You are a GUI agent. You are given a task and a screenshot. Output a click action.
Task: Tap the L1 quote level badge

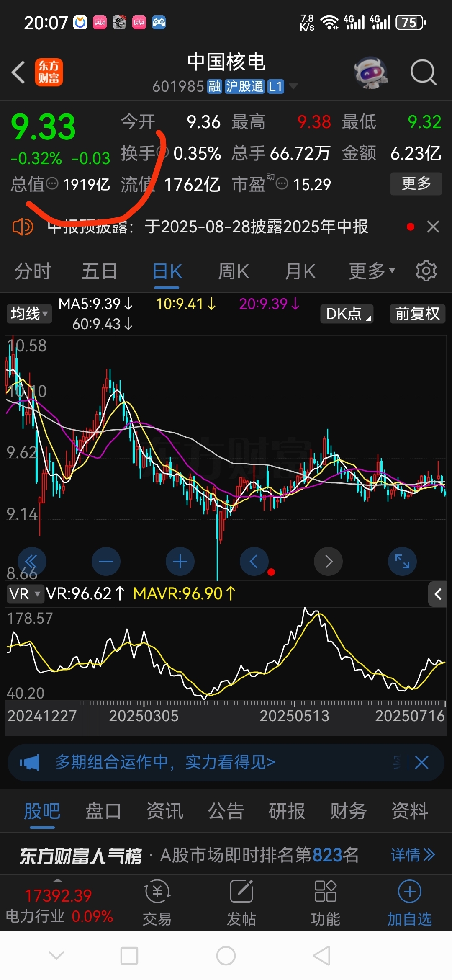click(276, 86)
